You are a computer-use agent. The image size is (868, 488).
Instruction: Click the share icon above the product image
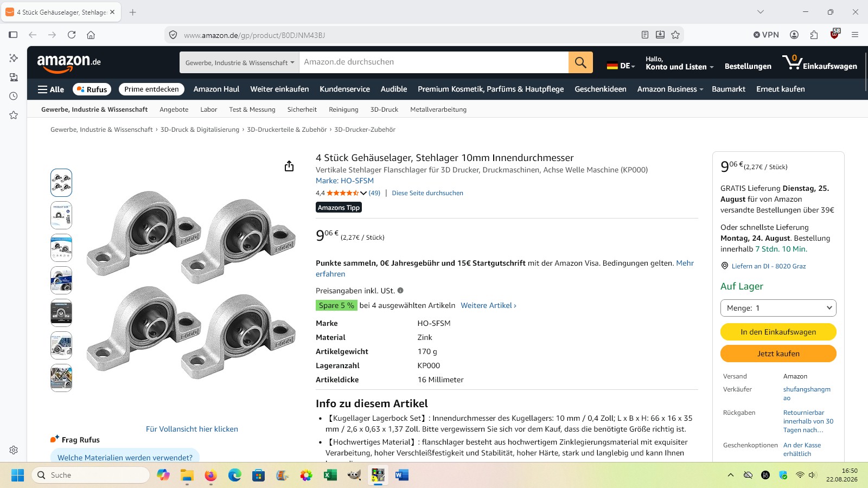pos(289,166)
